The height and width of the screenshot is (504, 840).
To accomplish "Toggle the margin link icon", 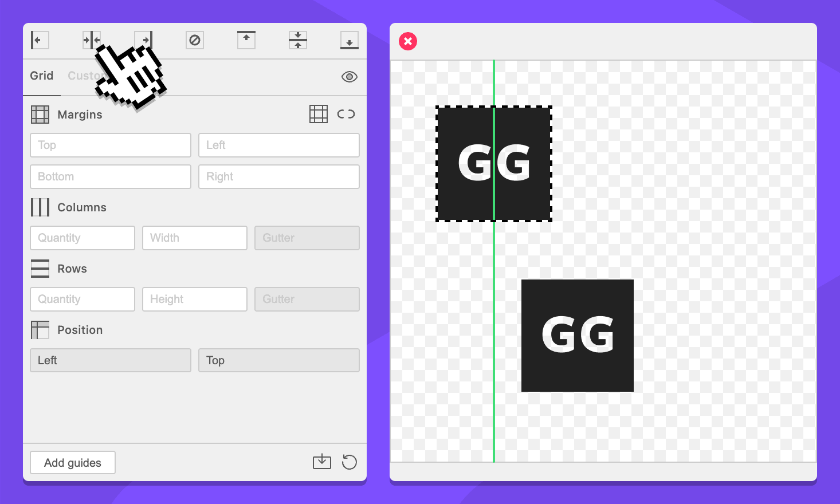I will point(346,114).
